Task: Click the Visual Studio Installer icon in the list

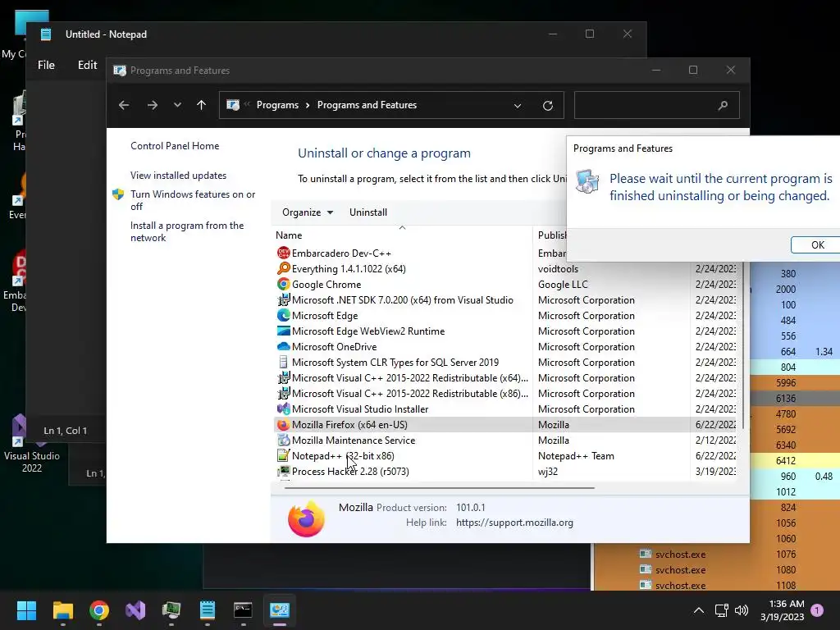Action: point(283,409)
